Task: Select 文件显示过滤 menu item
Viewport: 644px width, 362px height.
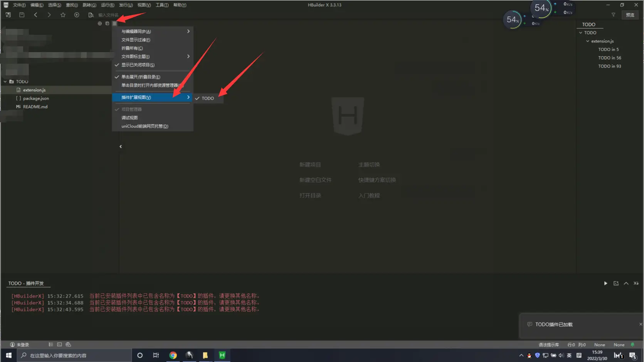Action: [x=153, y=40]
